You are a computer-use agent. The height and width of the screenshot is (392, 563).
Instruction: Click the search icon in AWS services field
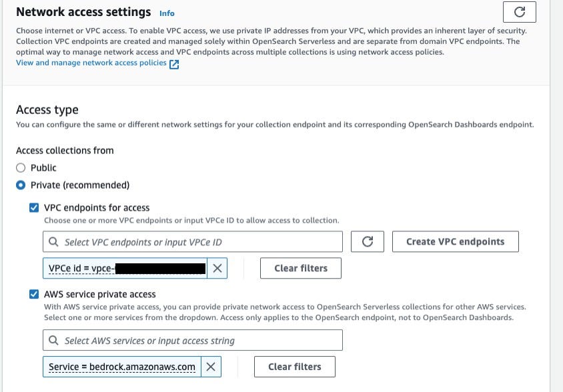coord(53,341)
